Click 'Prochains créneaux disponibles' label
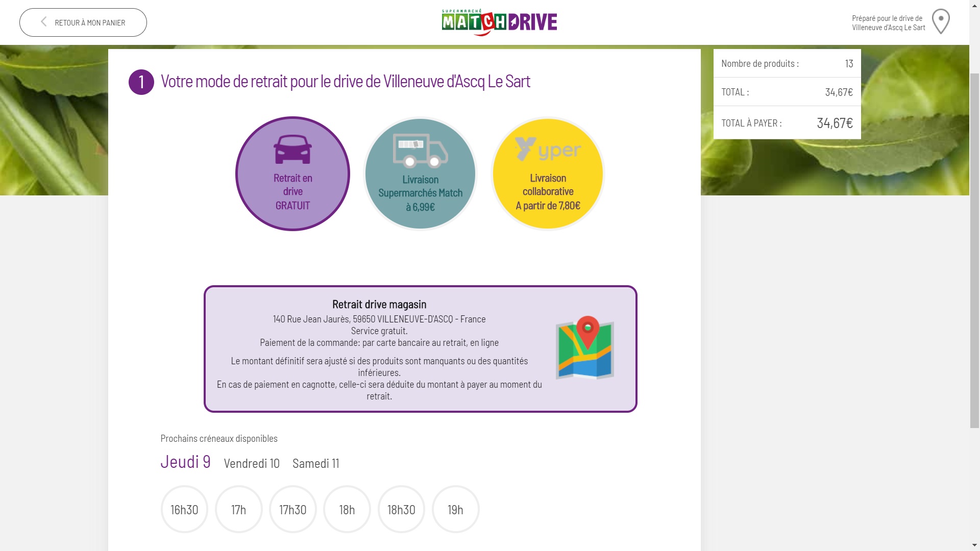This screenshot has width=980, height=551. (219, 439)
